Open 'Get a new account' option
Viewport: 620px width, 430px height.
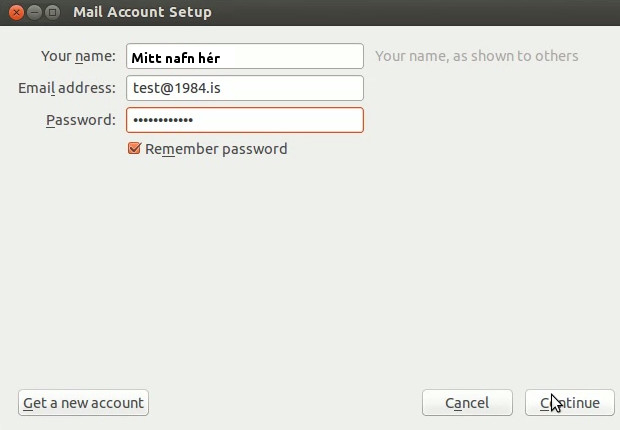coord(84,403)
